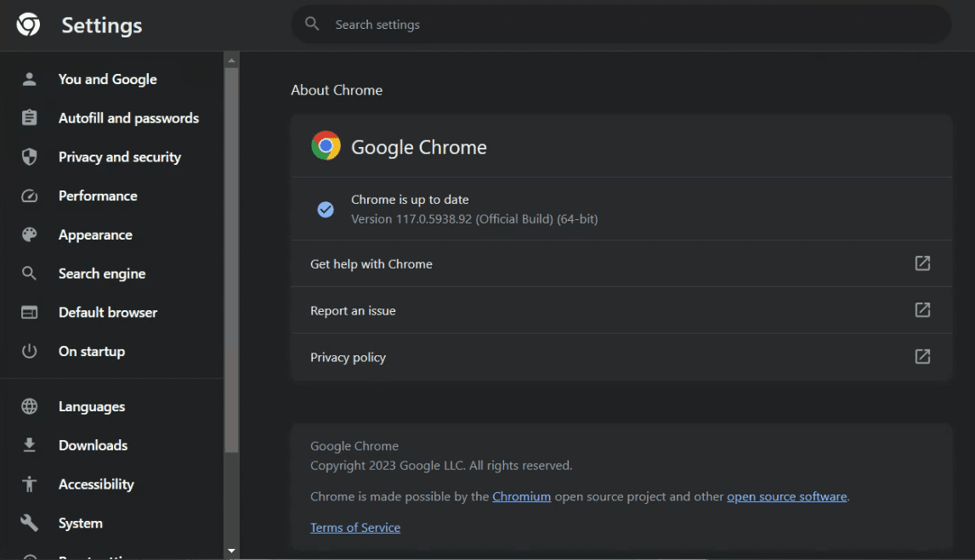Click the sidebar scrollbar up arrow
This screenshot has width=975, height=560.
(231, 60)
